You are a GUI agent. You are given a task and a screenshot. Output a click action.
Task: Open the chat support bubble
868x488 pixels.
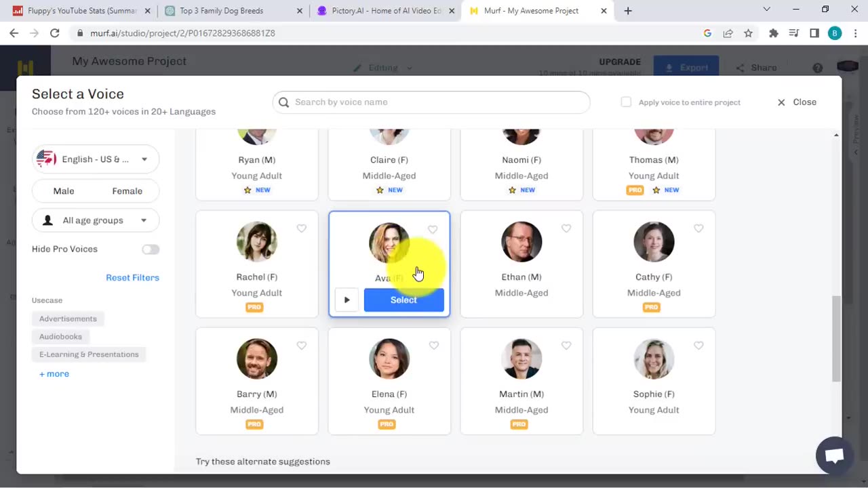(x=834, y=455)
